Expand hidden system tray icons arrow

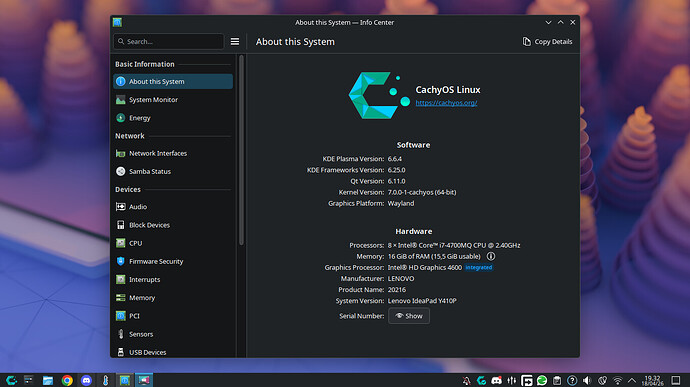(x=632, y=380)
